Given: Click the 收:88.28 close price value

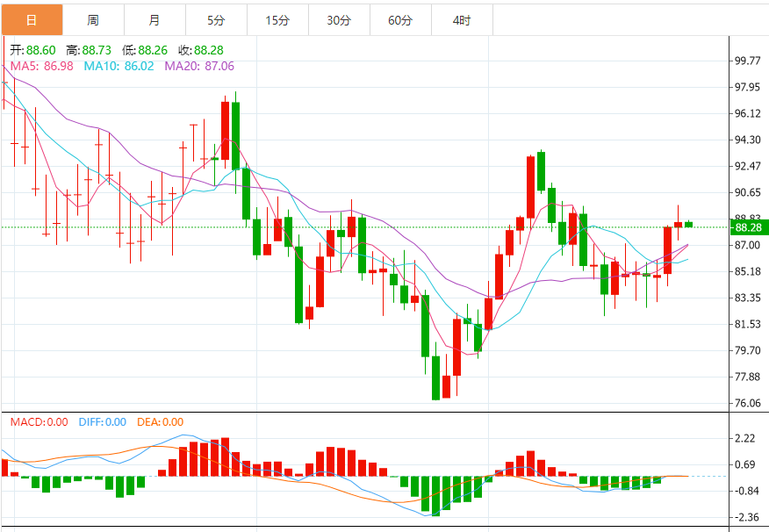Looking at the screenshot, I should [200, 50].
